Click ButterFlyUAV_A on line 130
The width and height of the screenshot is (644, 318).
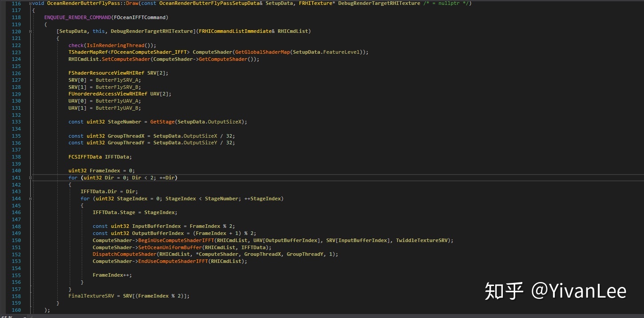(x=117, y=101)
